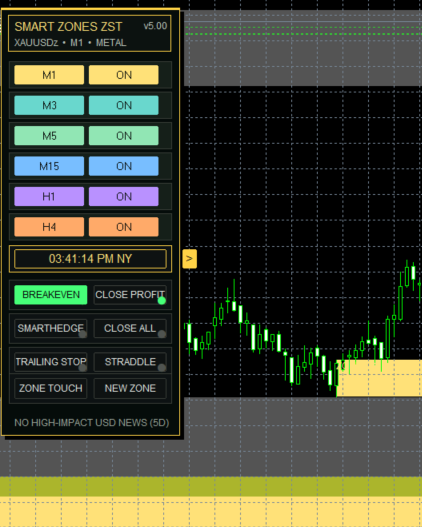The width and height of the screenshot is (422, 527).
Task: Enable the STRADDLE option
Action: (130, 362)
